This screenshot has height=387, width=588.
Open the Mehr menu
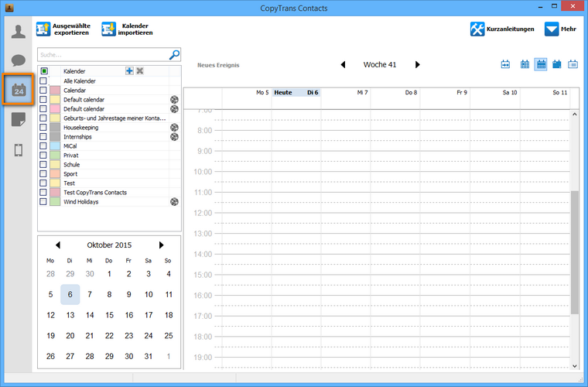click(560, 29)
